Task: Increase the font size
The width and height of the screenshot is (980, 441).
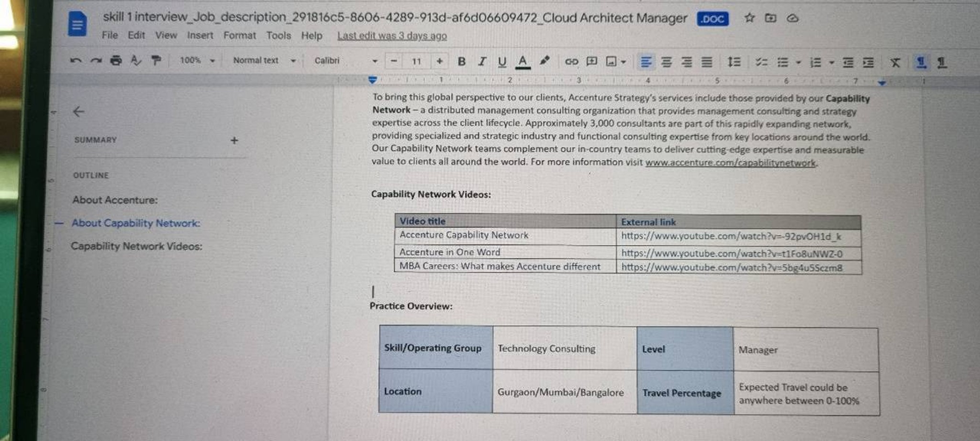Action: tap(439, 61)
